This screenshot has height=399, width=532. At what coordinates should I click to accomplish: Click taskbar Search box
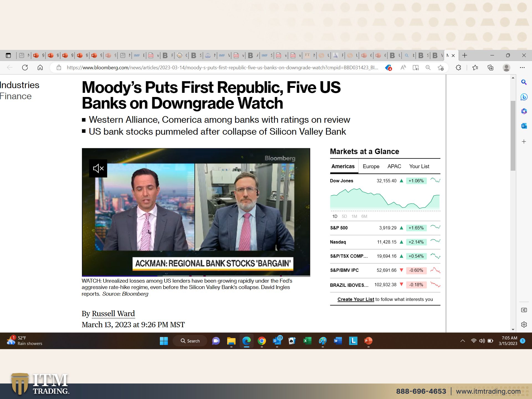pos(190,341)
